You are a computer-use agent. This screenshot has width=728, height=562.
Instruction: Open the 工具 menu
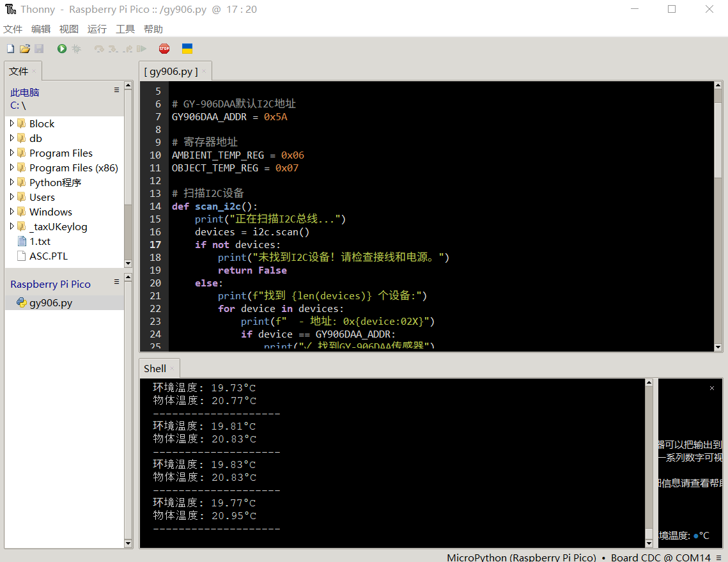click(x=125, y=29)
